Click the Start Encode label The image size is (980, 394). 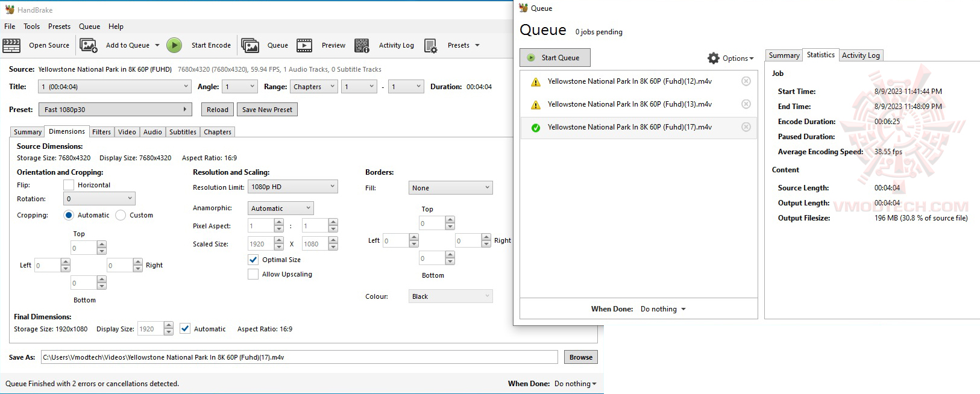tap(211, 45)
